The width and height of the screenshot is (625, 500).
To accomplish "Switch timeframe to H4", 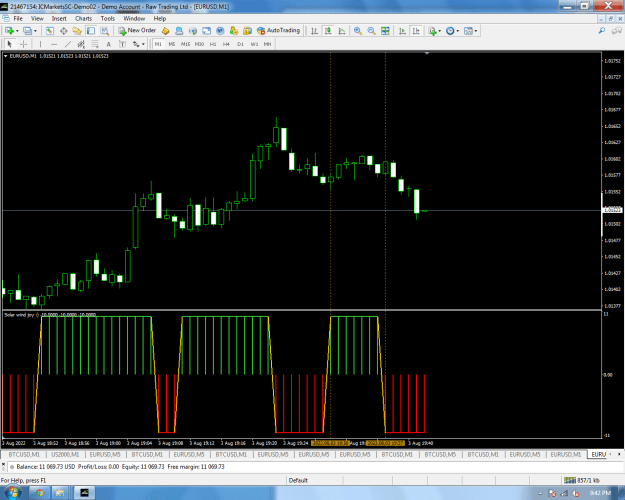I will point(226,44).
